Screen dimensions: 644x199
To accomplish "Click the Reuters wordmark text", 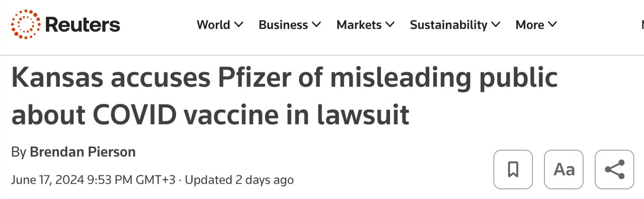I will (x=83, y=25).
